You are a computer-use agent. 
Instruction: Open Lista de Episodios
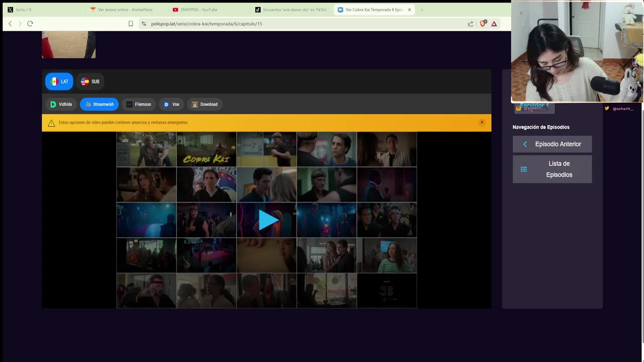(x=552, y=169)
